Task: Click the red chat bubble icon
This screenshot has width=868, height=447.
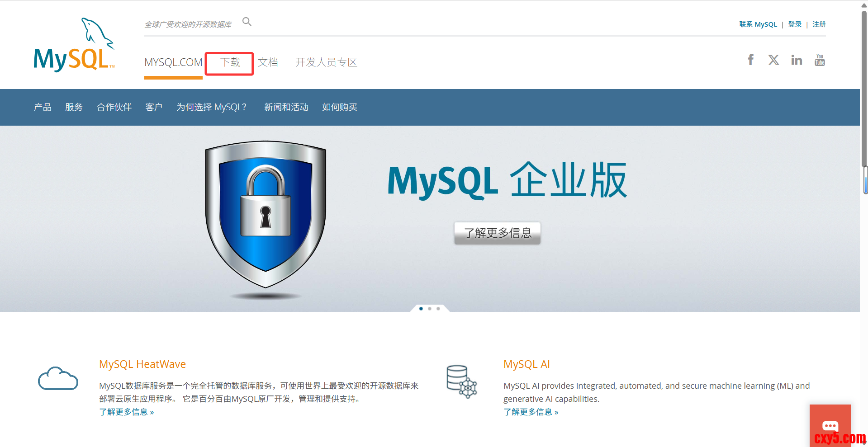Action: [x=830, y=425]
